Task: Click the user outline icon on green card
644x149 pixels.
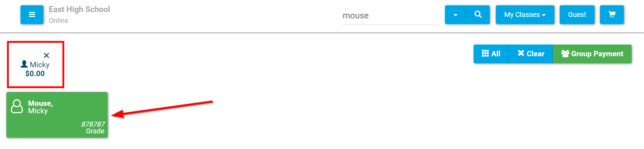Action: tap(17, 106)
